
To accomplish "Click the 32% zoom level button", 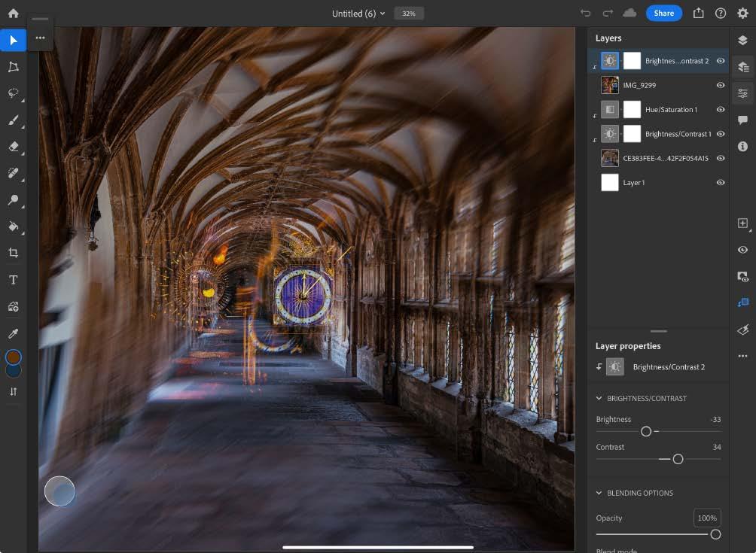I will (409, 14).
